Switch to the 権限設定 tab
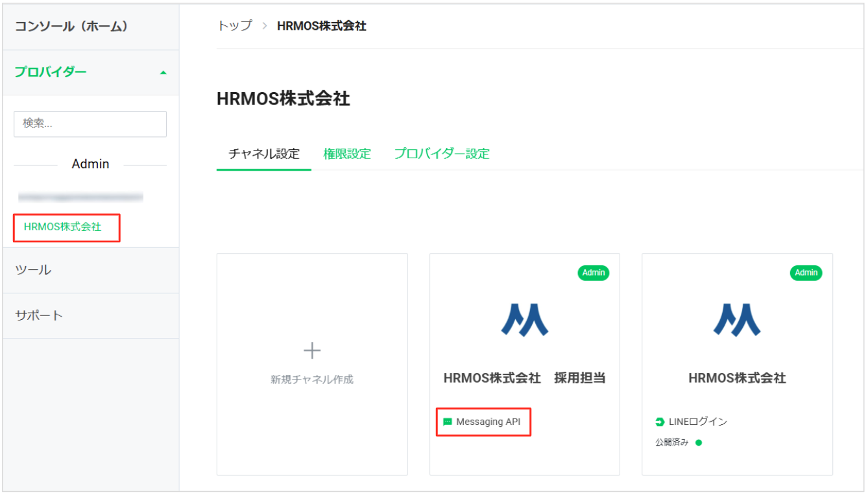 pyautogui.click(x=347, y=154)
